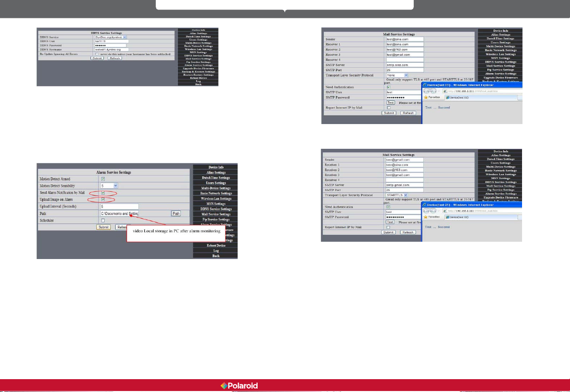Enable the Scheduler checkbox in Alarm settings
Screen dimensions: 570x392
[x=103, y=220]
